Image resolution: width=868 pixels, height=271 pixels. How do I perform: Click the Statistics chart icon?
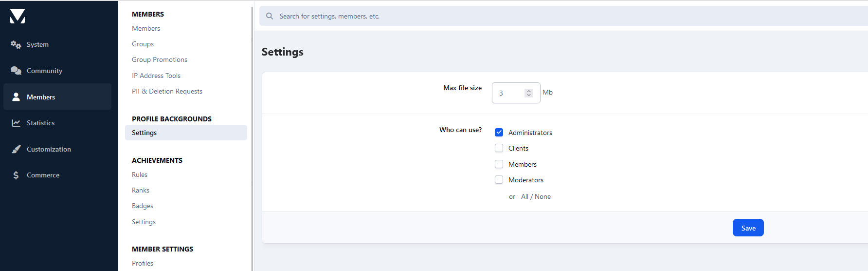(16, 123)
